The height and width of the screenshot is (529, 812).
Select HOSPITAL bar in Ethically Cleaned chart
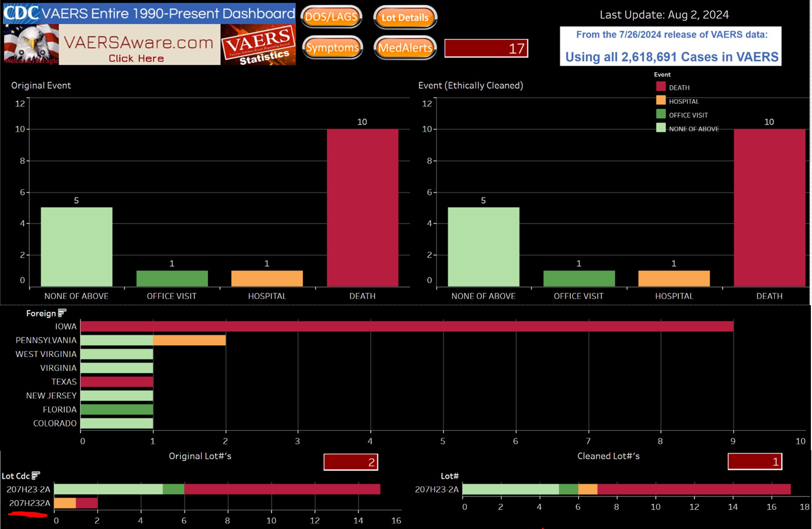coord(674,279)
